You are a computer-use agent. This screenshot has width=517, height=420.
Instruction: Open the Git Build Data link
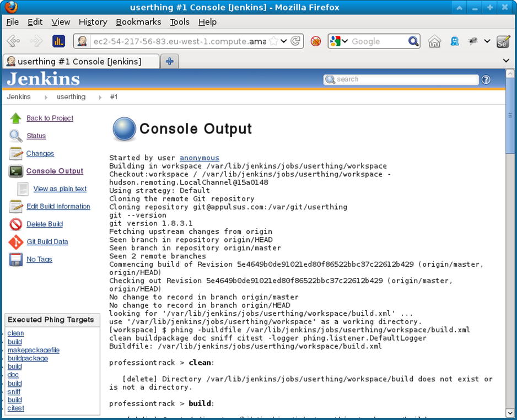point(47,241)
